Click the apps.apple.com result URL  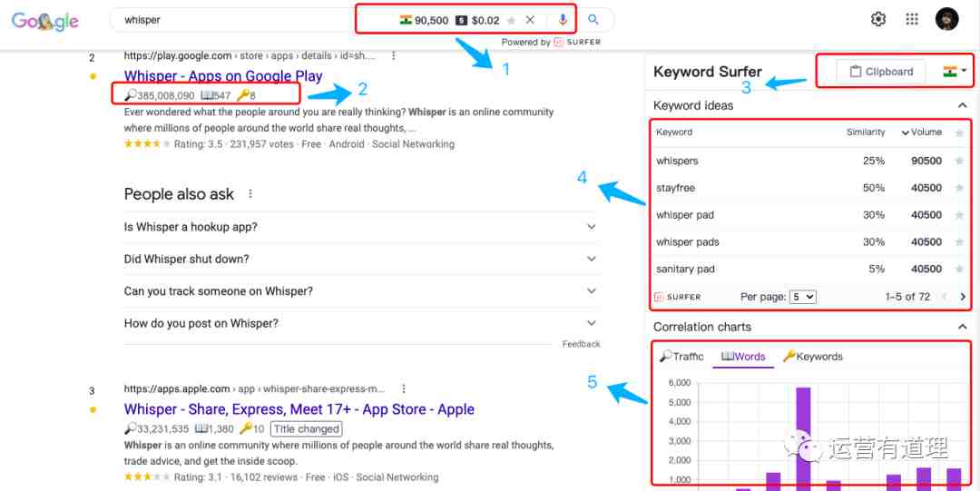(x=254, y=388)
